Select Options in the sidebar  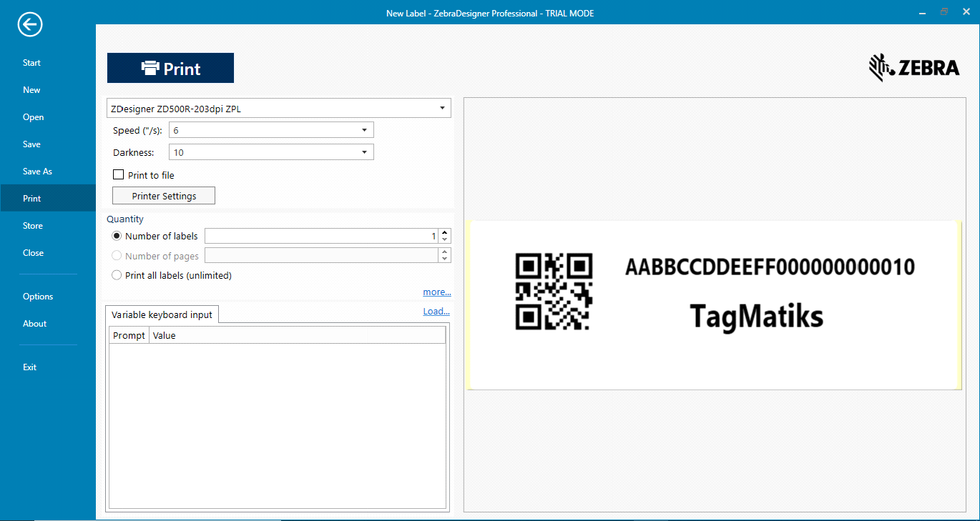point(38,297)
